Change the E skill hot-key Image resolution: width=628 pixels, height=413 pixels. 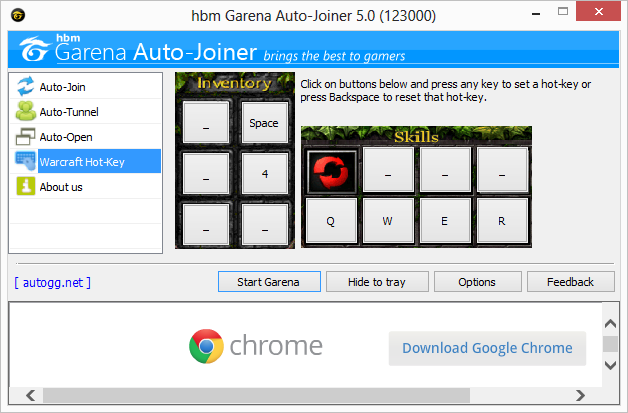click(445, 220)
